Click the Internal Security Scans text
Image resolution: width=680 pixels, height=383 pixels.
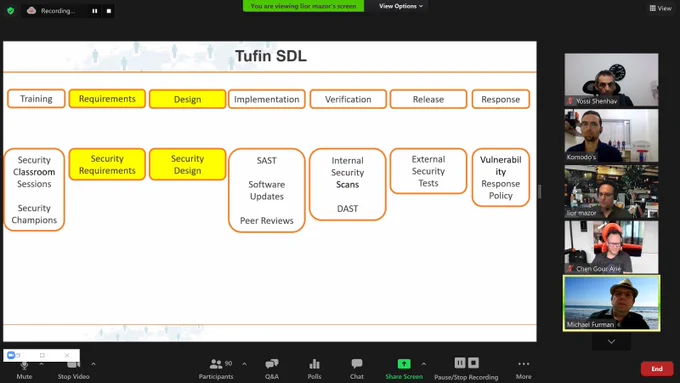click(x=348, y=173)
